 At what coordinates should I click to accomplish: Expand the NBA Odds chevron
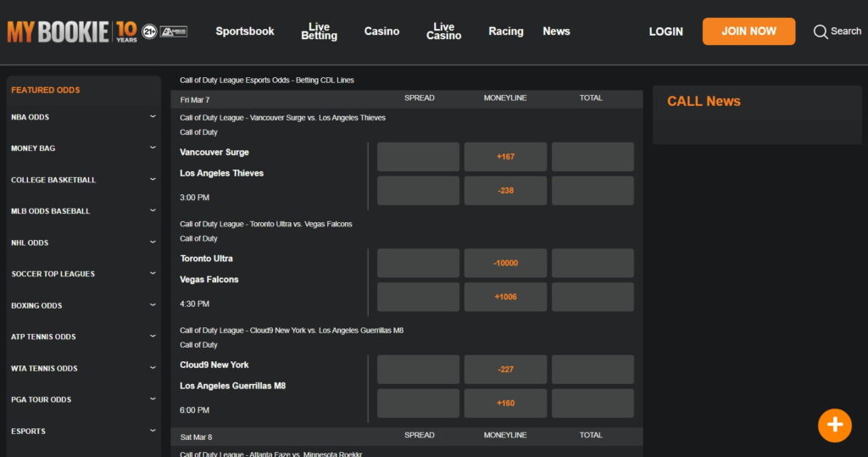[x=153, y=117]
